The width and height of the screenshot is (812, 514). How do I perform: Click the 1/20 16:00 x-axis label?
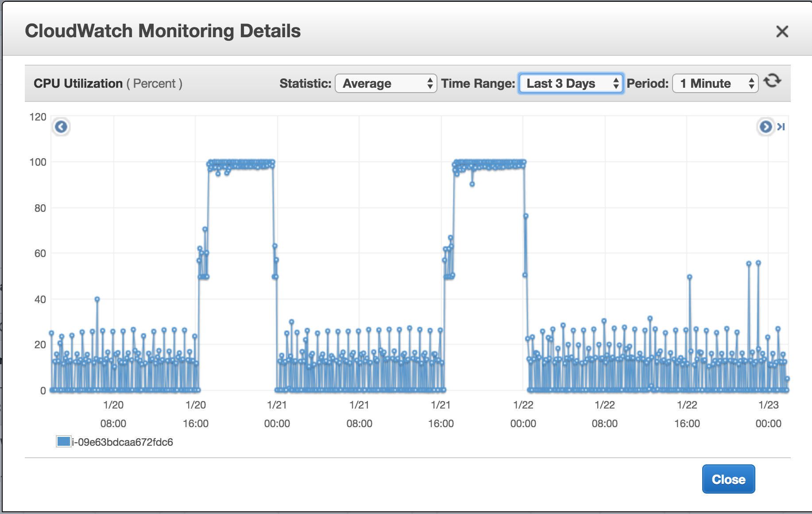196,414
